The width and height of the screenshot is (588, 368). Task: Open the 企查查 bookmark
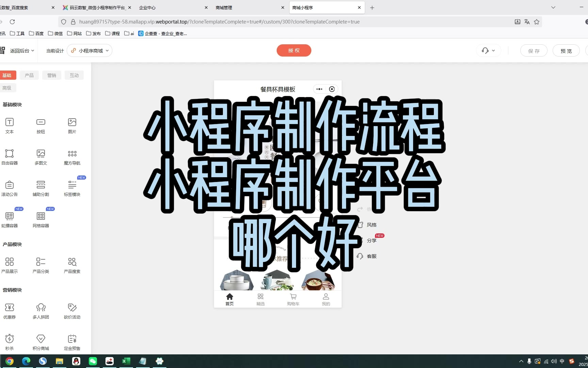click(163, 33)
